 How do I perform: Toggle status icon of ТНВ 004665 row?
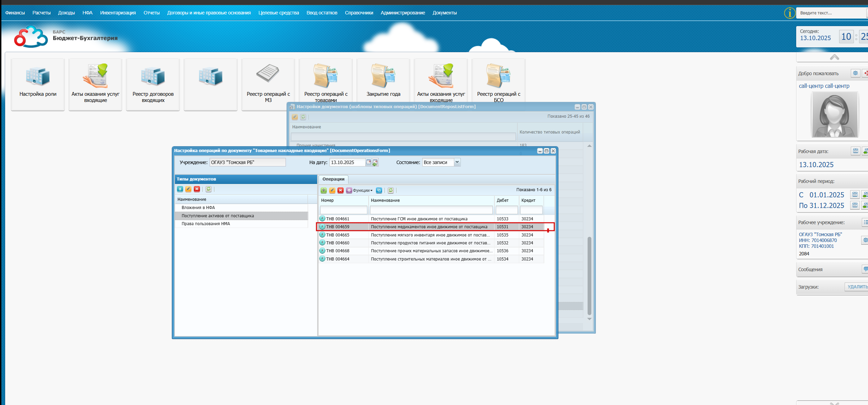pos(322,235)
